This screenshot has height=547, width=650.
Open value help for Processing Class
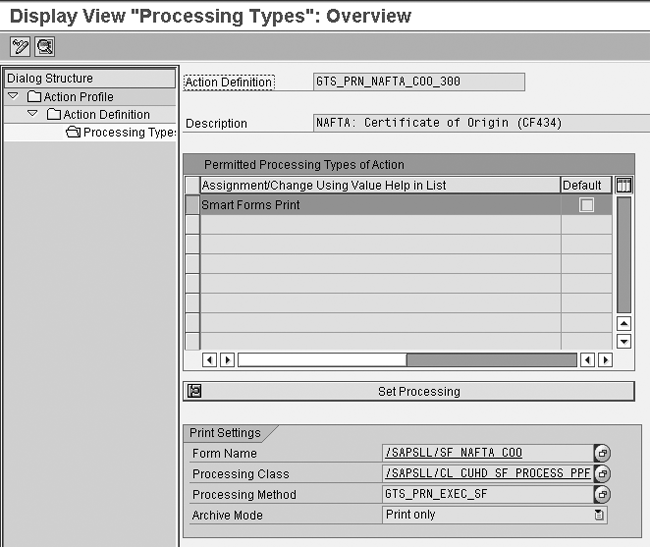[601, 474]
